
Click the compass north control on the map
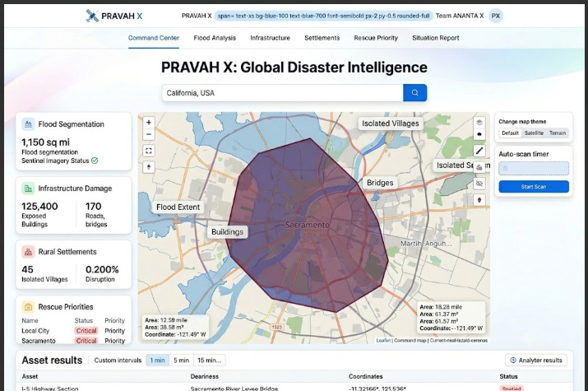(149, 167)
